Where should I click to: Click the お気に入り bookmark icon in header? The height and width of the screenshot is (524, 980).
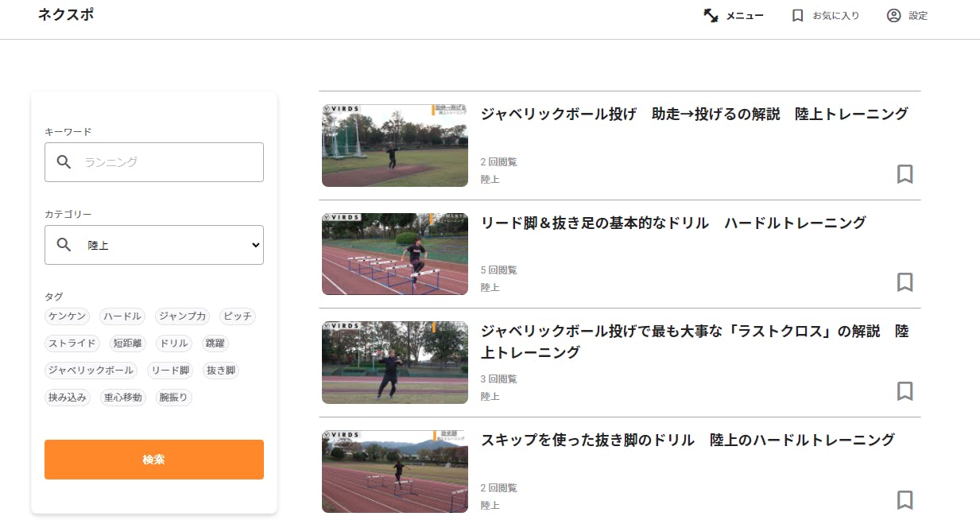[x=798, y=16]
